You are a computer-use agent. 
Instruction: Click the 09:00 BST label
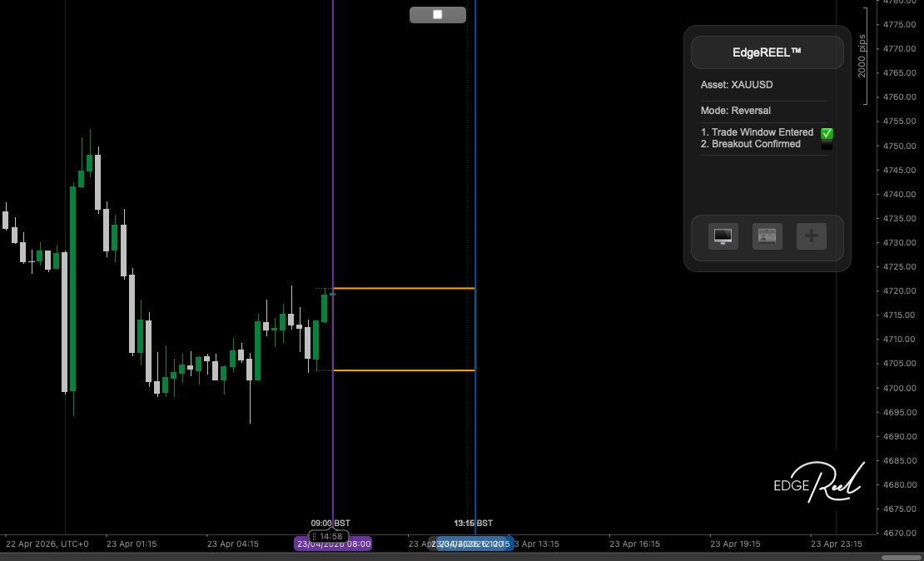tap(330, 523)
